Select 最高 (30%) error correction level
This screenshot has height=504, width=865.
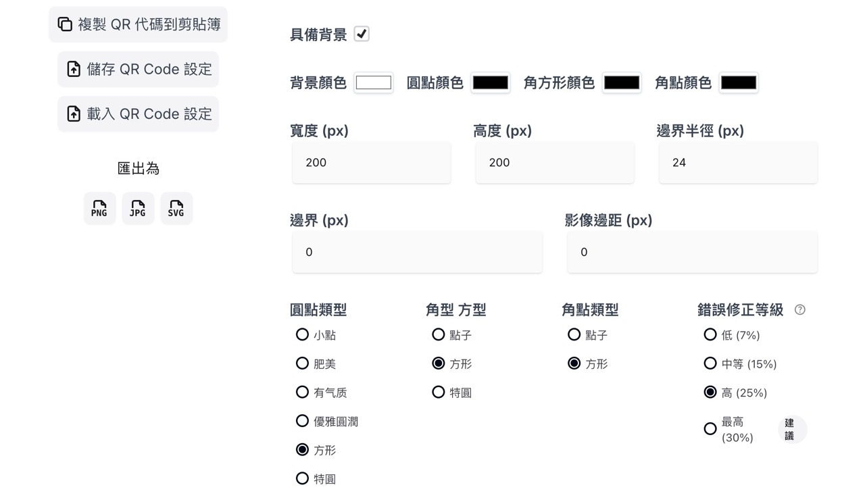pyautogui.click(x=710, y=429)
